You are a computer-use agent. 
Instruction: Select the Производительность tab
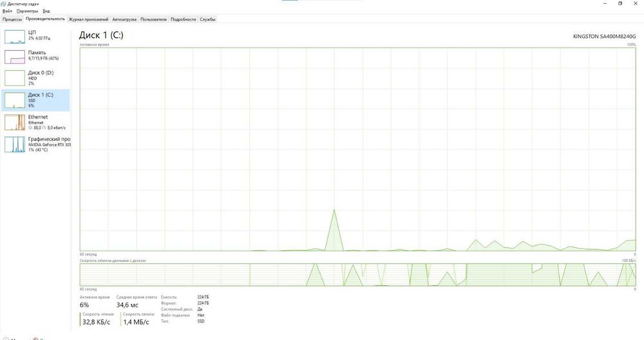coord(45,19)
